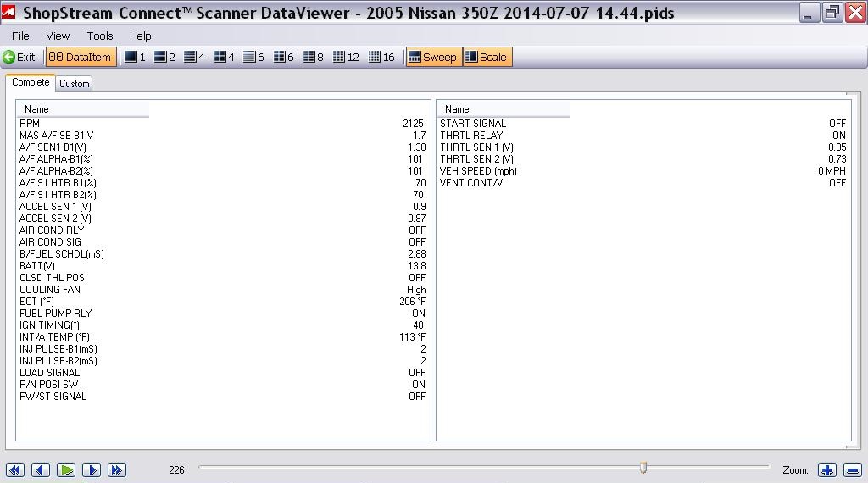868x483 pixels.
Task: Switch to the Complete tab
Action: pyautogui.click(x=31, y=82)
